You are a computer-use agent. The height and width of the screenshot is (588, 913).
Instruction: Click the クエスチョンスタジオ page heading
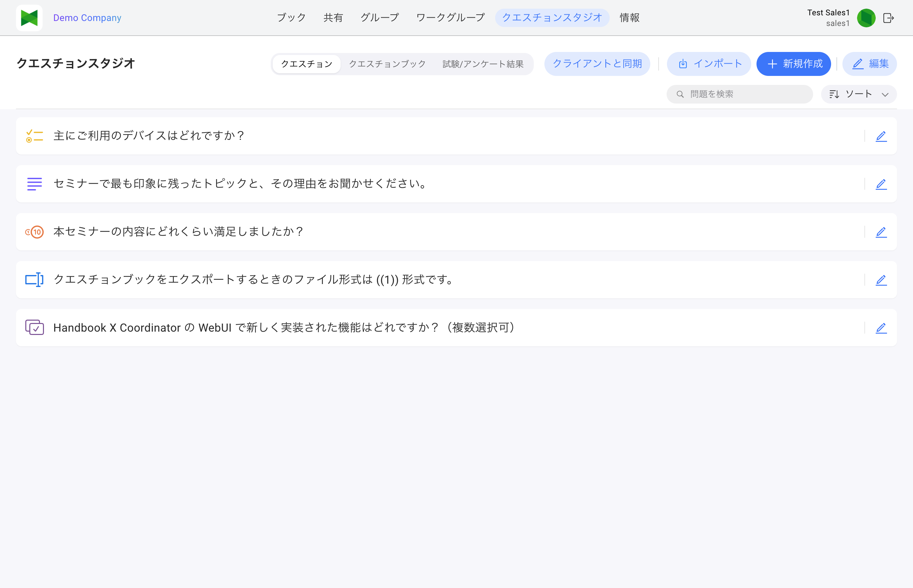[x=76, y=63]
